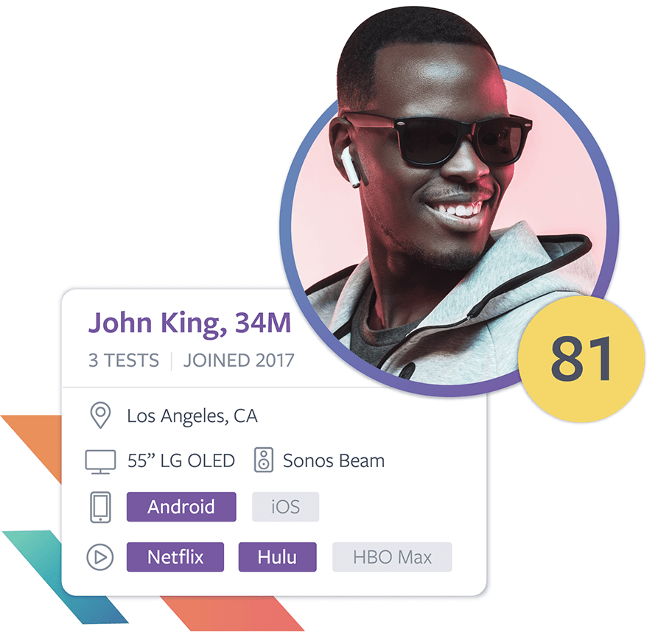
Task: Click the streaming play circle icon
Action: click(x=100, y=557)
